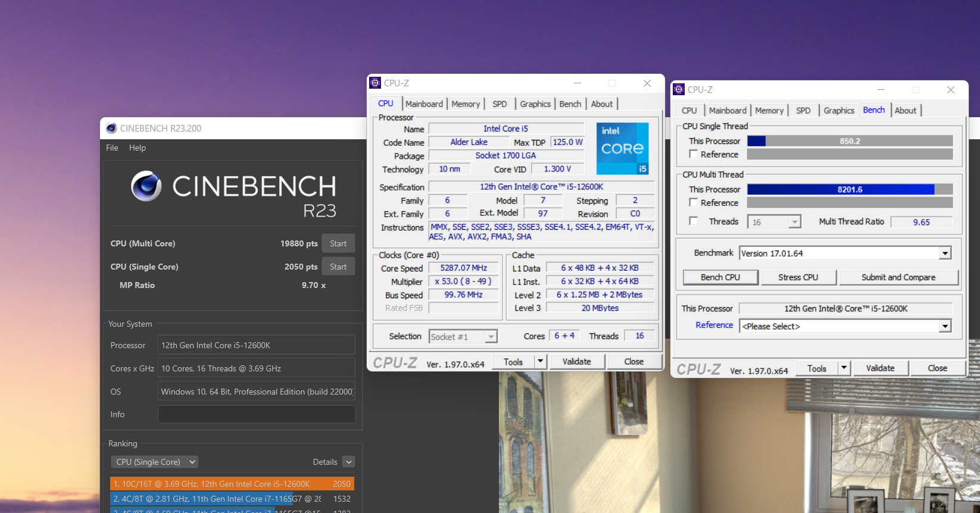
Task: Open the Reference Please Select dropdown
Action: [945, 326]
